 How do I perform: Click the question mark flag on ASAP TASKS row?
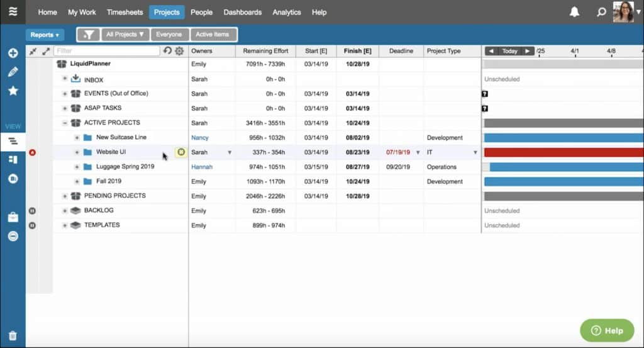pyautogui.click(x=485, y=108)
